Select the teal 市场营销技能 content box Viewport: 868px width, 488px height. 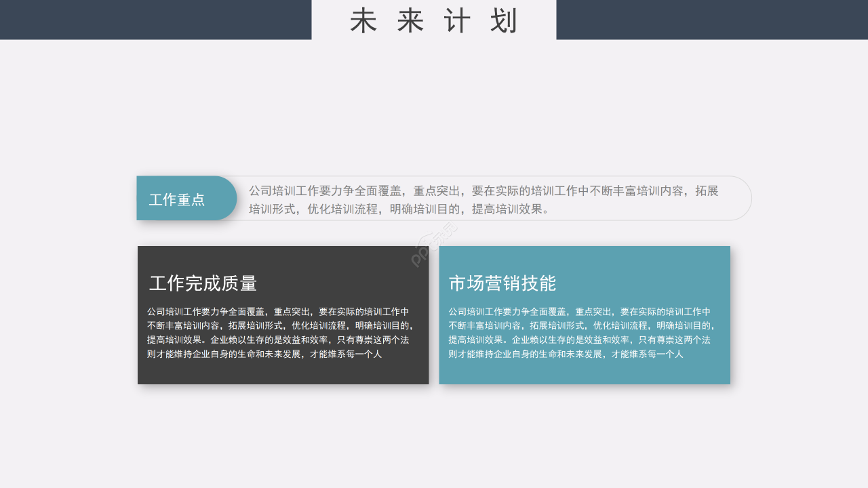point(585,316)
